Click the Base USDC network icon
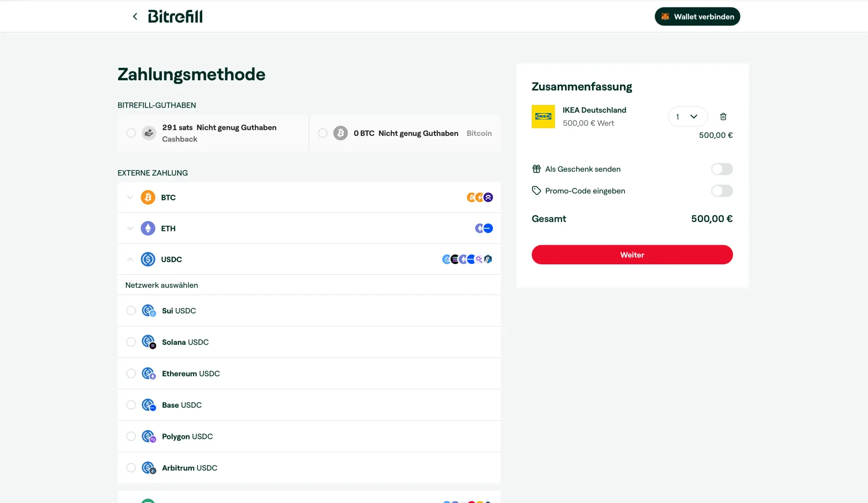This screenshot has width=868, height=503. click(149, 405)
